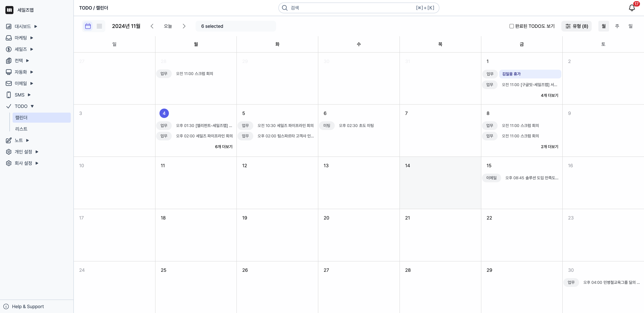This screenshot has height=313, width=644.
Task: Expand the 마케팅 menu arrow
Action: (x=32, y=38)
